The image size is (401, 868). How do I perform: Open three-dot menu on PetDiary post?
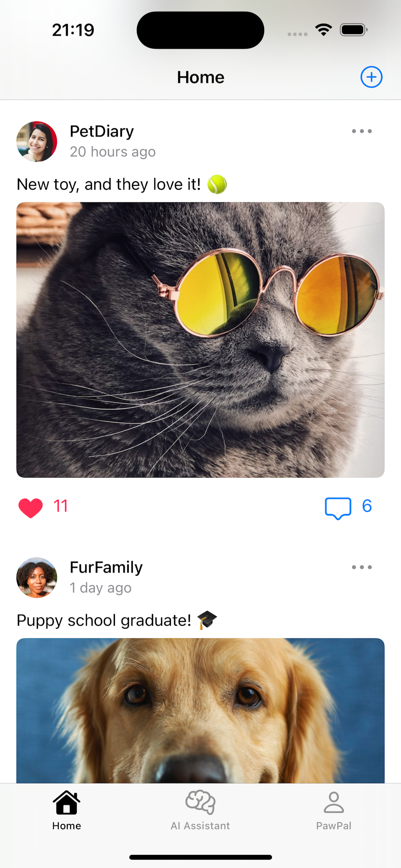[362, 131]
